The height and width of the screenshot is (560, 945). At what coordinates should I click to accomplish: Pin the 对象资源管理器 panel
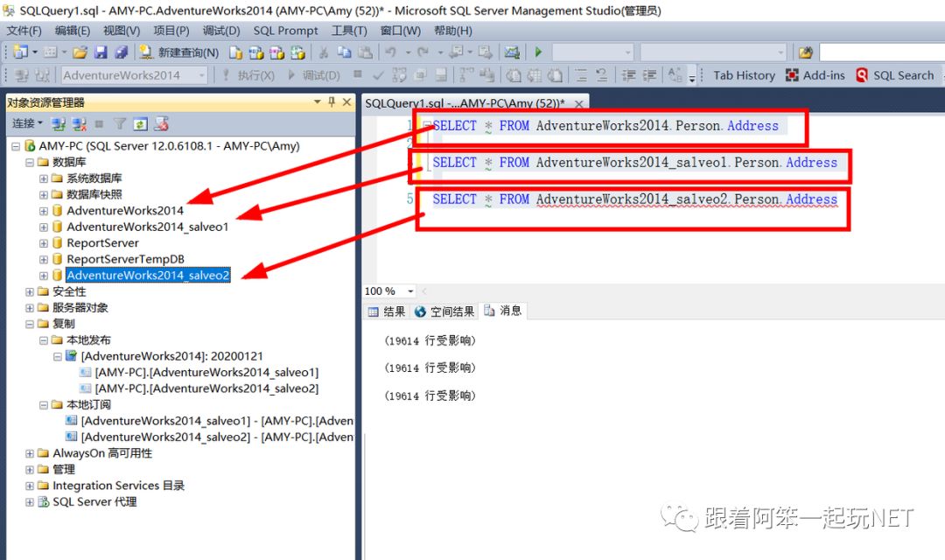[x=332, y=101]
